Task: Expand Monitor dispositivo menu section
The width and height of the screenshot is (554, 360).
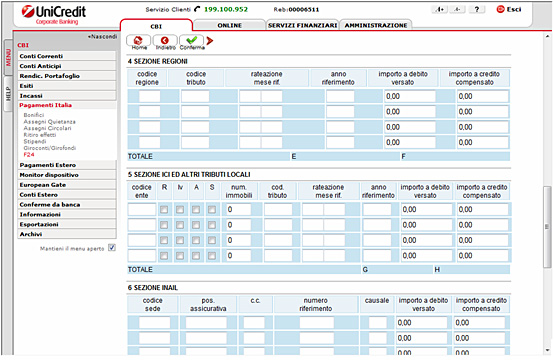Action: point(67,175)
